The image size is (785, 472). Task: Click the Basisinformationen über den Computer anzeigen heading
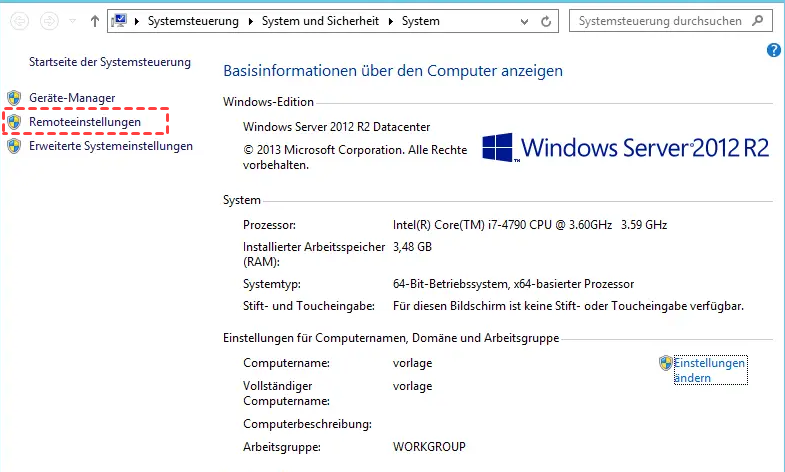(393, 71)
